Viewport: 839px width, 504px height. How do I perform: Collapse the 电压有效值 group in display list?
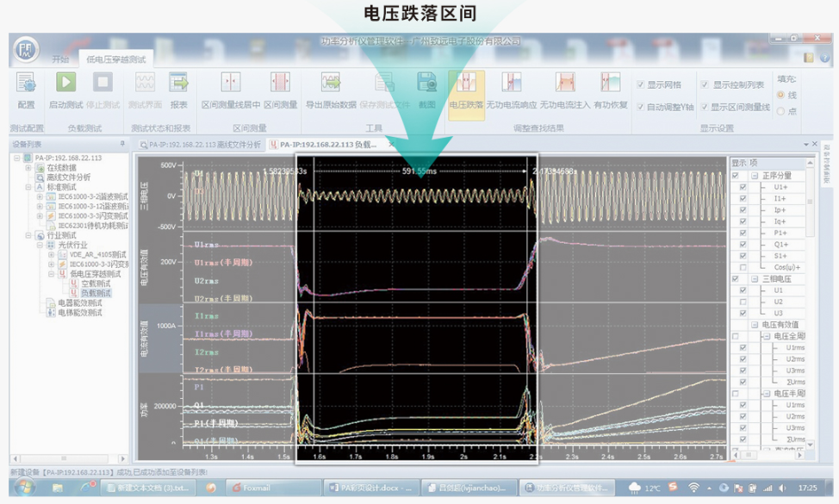(754, 325)
